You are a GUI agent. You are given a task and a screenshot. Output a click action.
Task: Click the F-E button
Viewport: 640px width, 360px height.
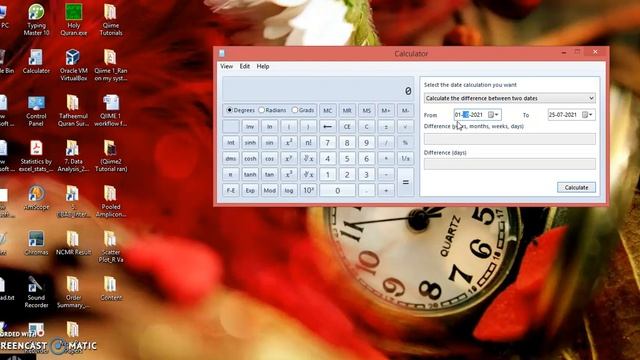pyautogui.click(x=231, y=191)
